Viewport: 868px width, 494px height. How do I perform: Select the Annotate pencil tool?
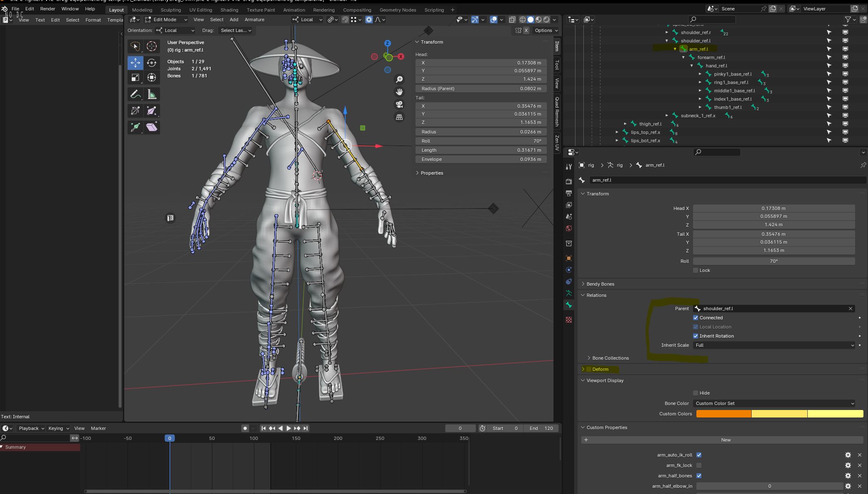click(135, 95)
